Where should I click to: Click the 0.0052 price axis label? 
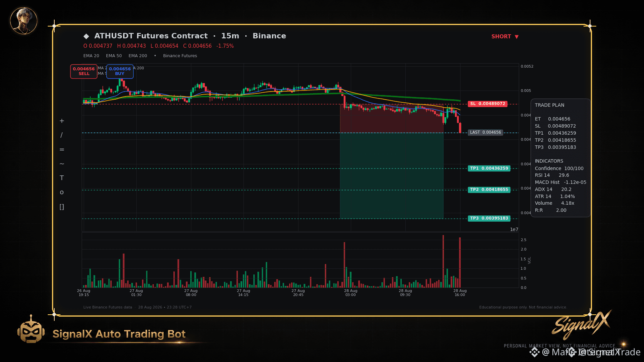[x=527, y=67]
